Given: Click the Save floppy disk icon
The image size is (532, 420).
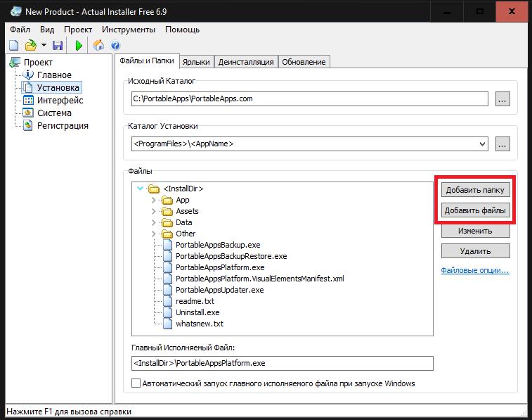Looking at the screenshot, I should click(58, 45).
